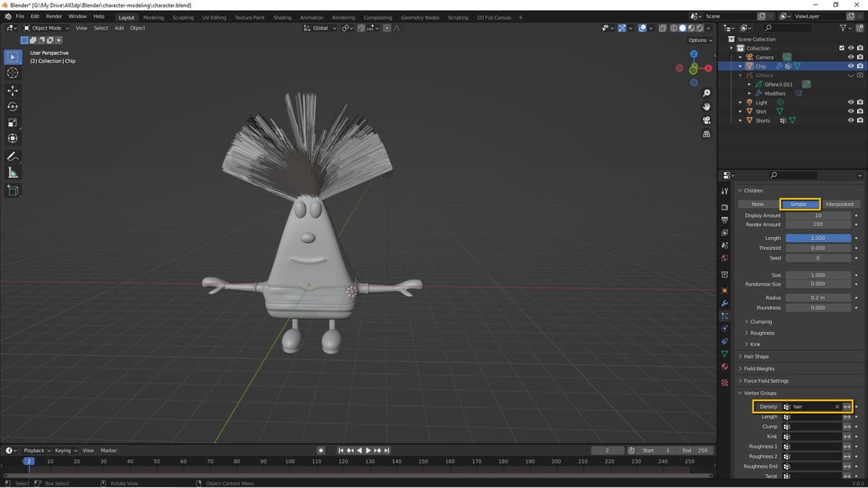
Task: Expand the Force Field Settings panel
Action: (x=766, y=381)
